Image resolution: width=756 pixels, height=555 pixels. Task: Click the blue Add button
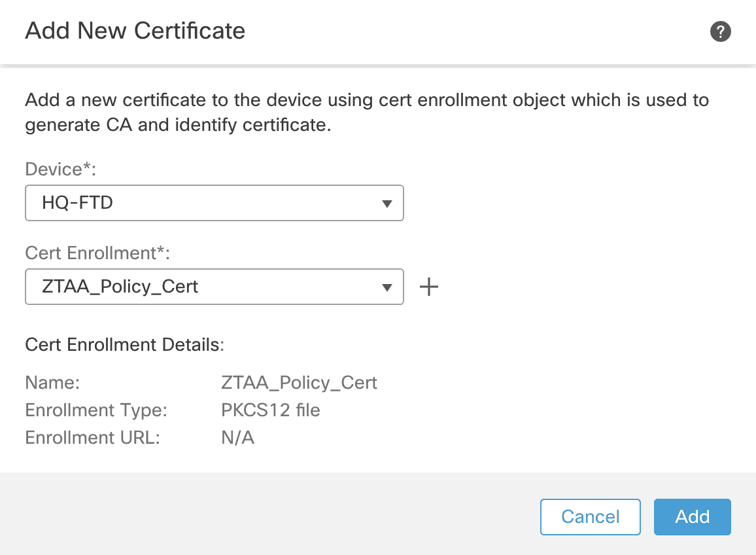pyautogui.click(x=692, y=516)
